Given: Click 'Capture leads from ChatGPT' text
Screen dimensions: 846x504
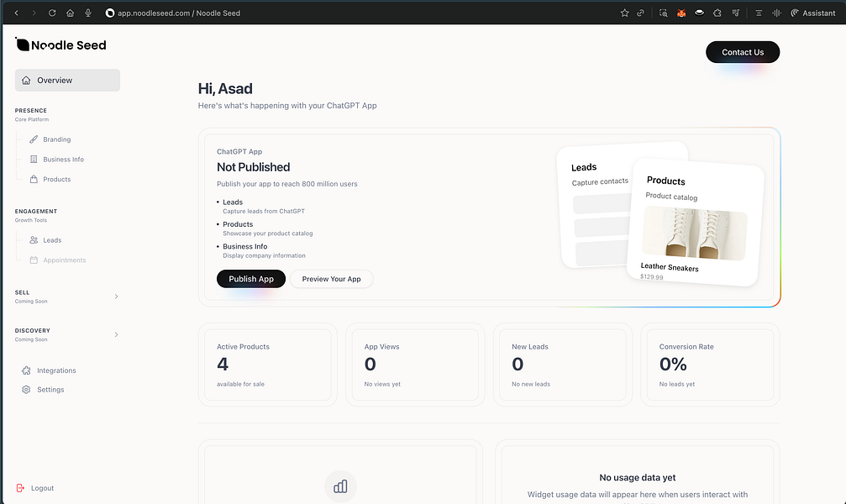Looking at the screenshot, I should [264, 212].
